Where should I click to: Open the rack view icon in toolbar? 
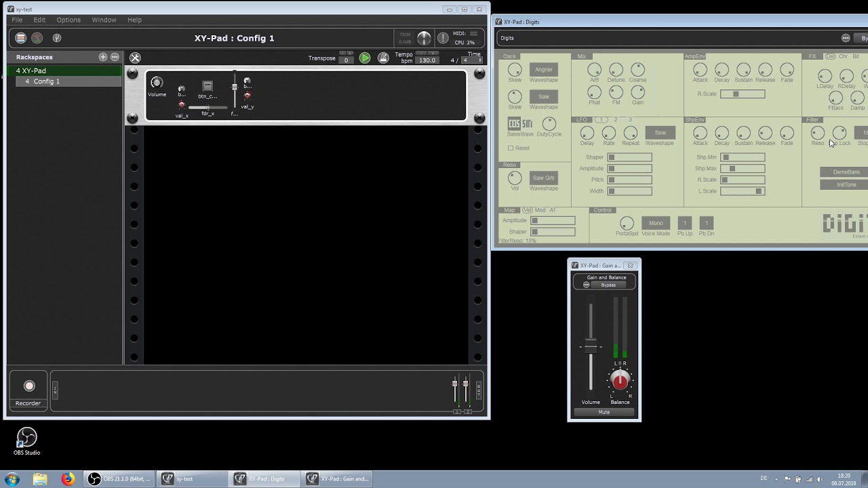21,38
